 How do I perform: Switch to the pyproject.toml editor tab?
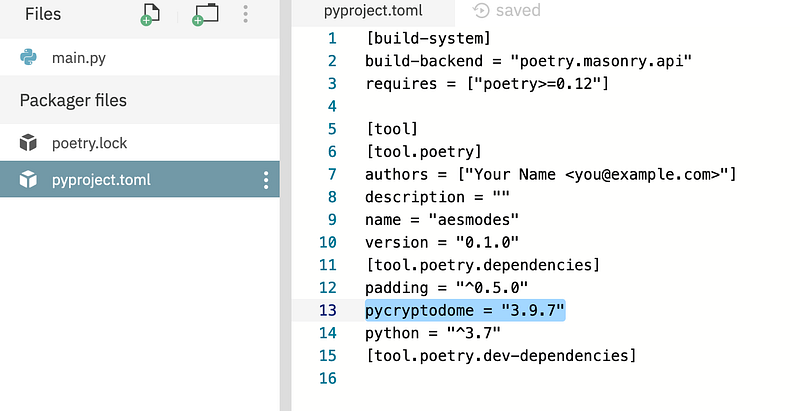coord(373,11)
